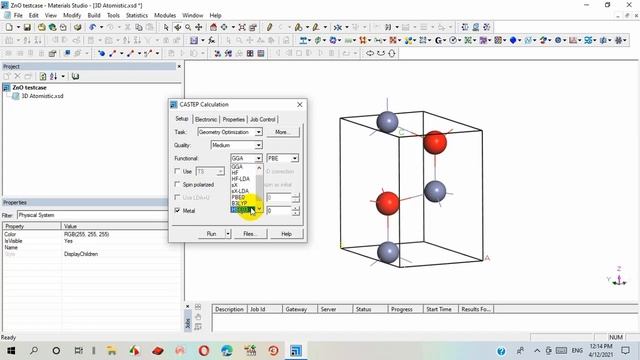Click the Fit to View icon
This screenshot has height=360, width=640.
tap(242, 27)
